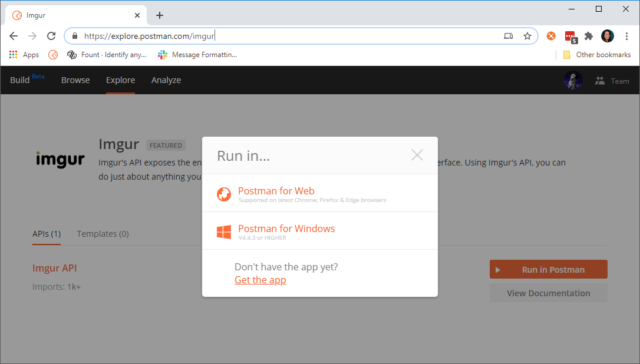Screen dimensions: 640x364
Task: Open the Other bookmarks folder
Action: [x=597, y=55]
